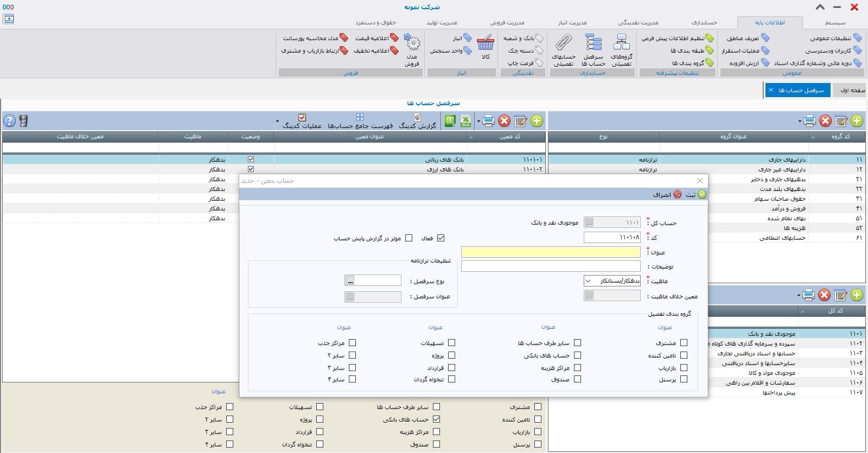Viewport: 868px width, 453px height.
Task: Switch to حقوق و دستمزد ribbon tab
Action: [375, 23]
